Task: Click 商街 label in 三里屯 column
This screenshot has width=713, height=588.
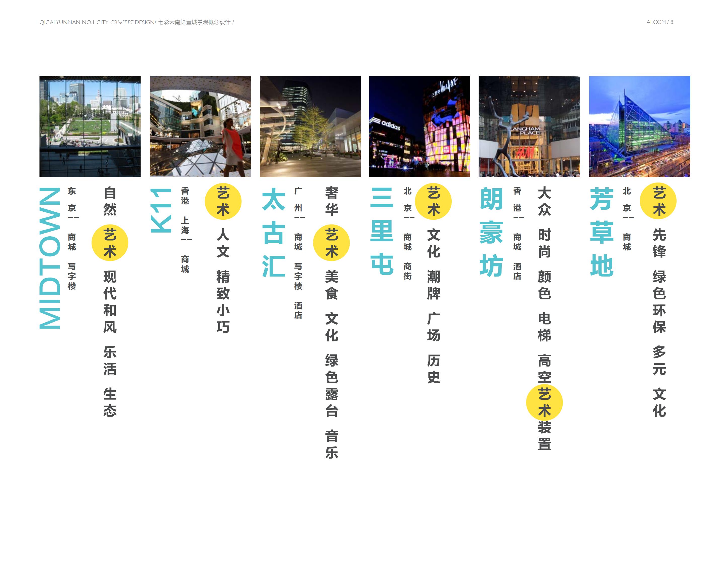Action: coord(408,271)
